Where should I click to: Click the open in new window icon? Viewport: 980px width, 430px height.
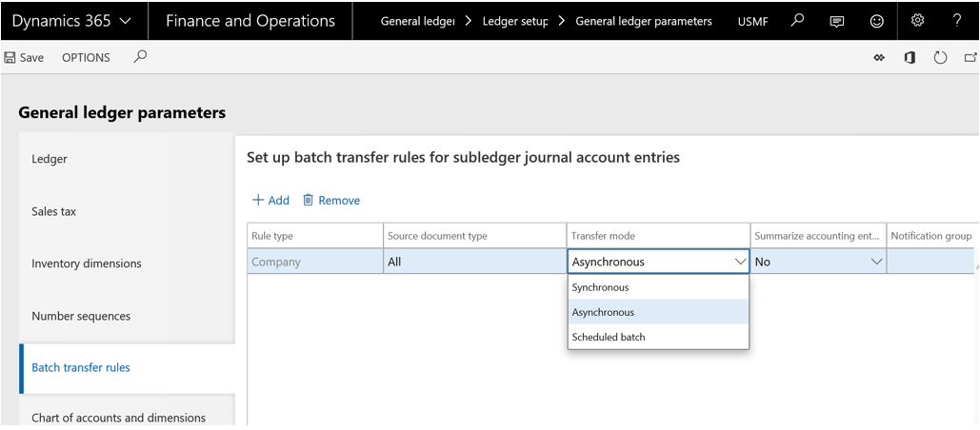(970, 58)
